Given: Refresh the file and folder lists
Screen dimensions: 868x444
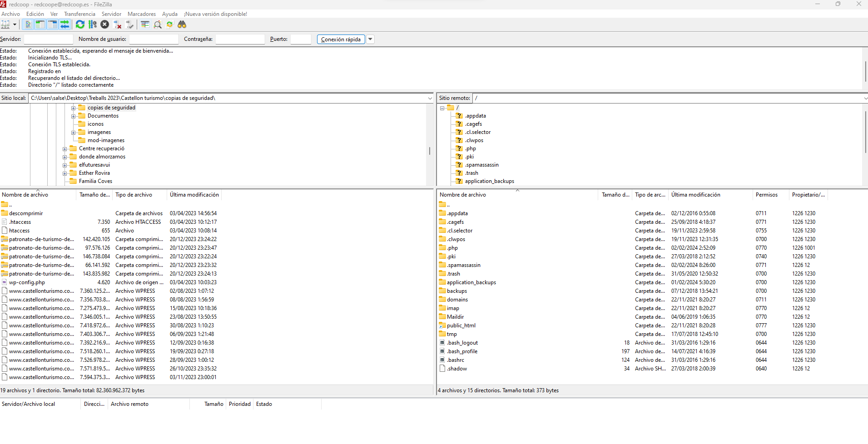Looking at the screenshot, I should pos(80,25).
